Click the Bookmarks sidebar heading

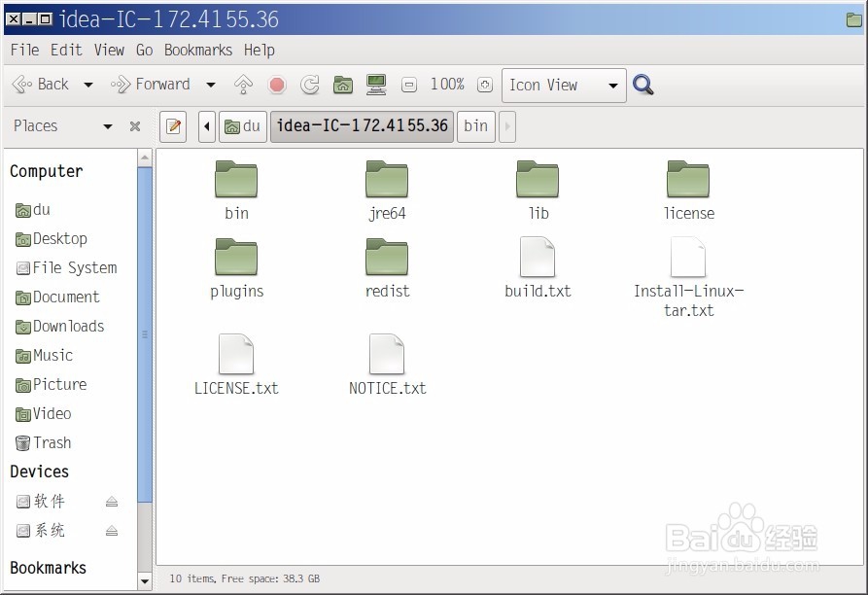(x=49, y=568)
